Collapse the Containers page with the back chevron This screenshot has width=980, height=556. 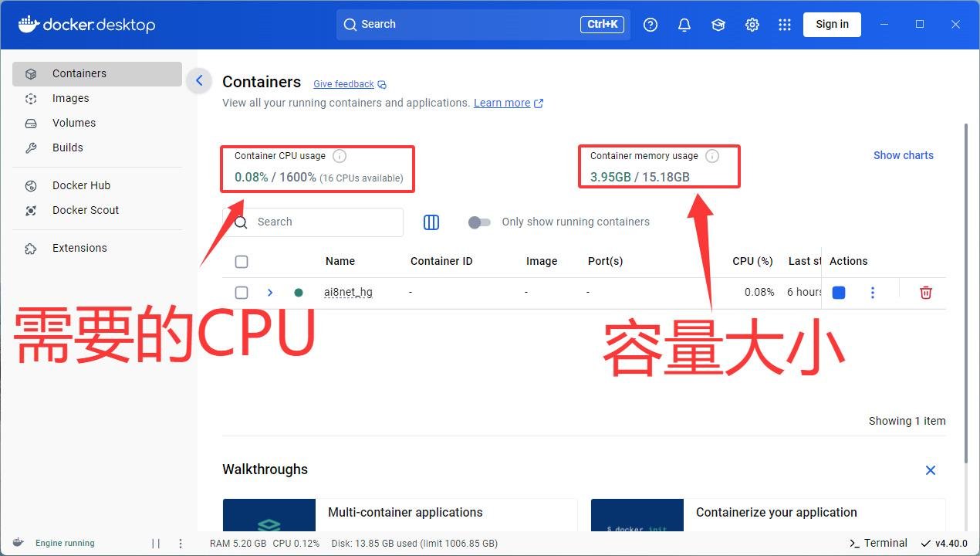[199, 80]
